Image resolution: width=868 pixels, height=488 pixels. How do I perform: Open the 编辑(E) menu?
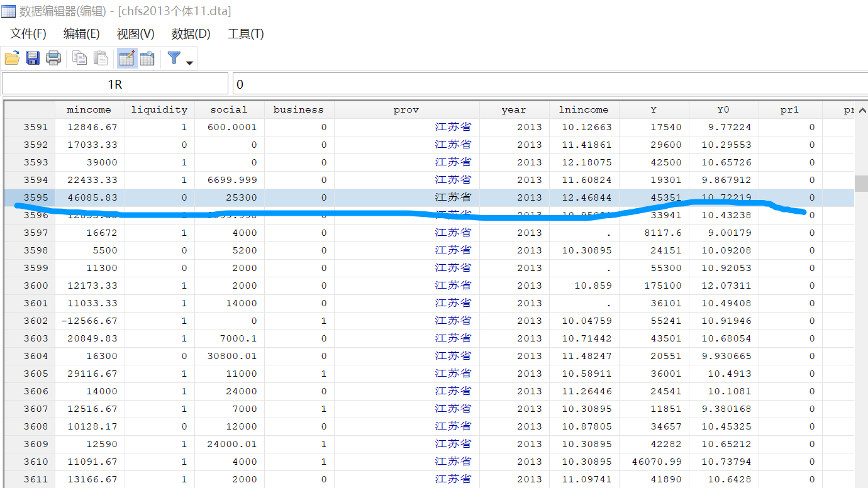[x=82, y=34]
